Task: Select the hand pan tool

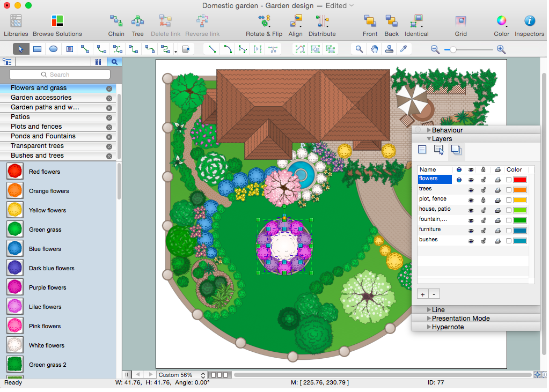Action: (374, 49)
